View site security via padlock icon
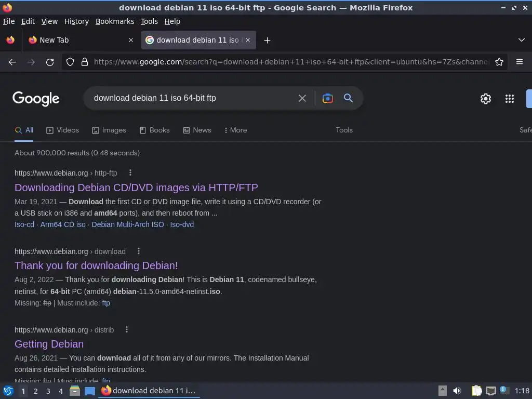 click(x=85, y=62)
